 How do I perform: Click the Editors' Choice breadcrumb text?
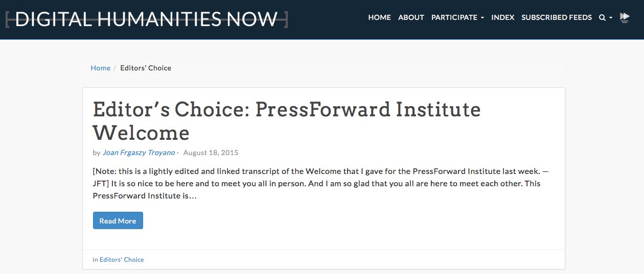tap(146, 68)
